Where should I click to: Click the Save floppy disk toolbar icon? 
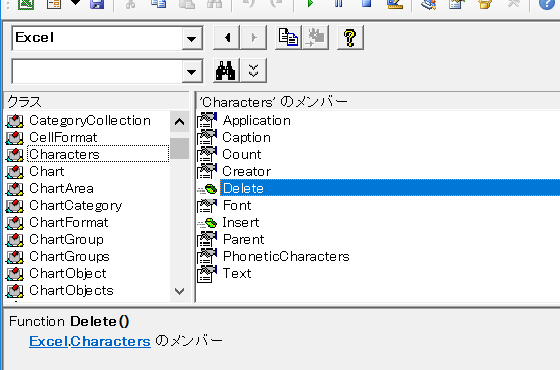(x=97, y=4)
